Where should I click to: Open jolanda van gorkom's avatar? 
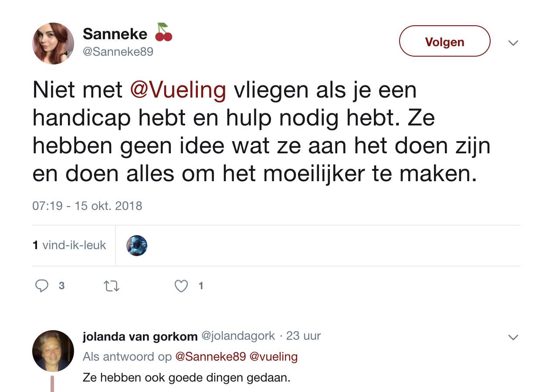[53, 351]
